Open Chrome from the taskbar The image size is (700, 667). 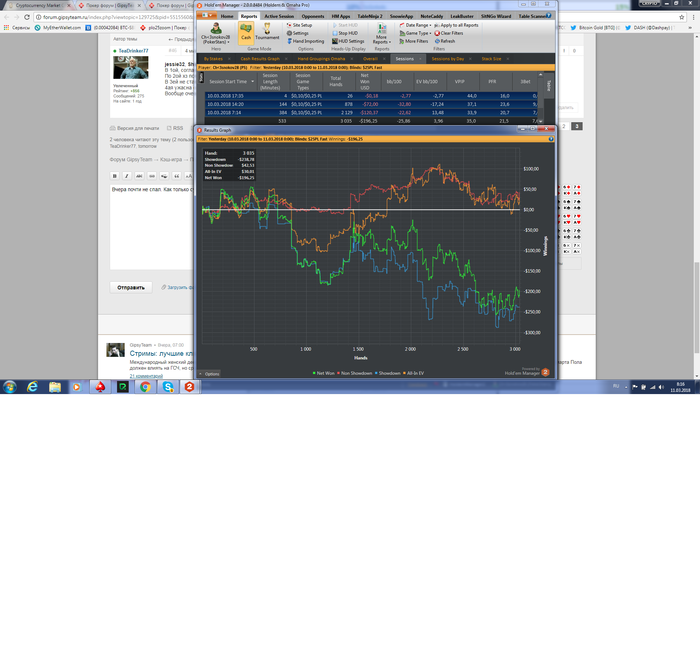coord(145,387)
